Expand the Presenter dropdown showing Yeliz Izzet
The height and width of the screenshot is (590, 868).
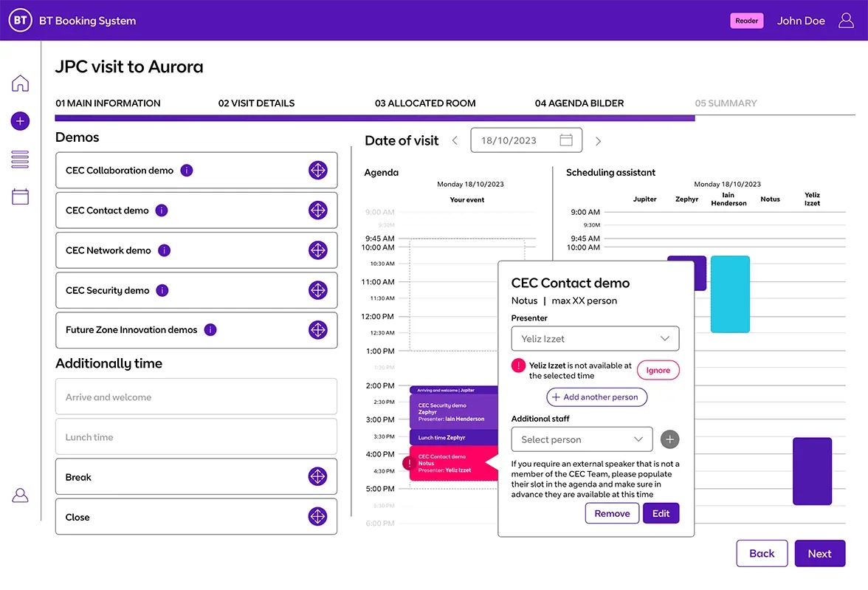pyautogui.click(x=595, y=339)
